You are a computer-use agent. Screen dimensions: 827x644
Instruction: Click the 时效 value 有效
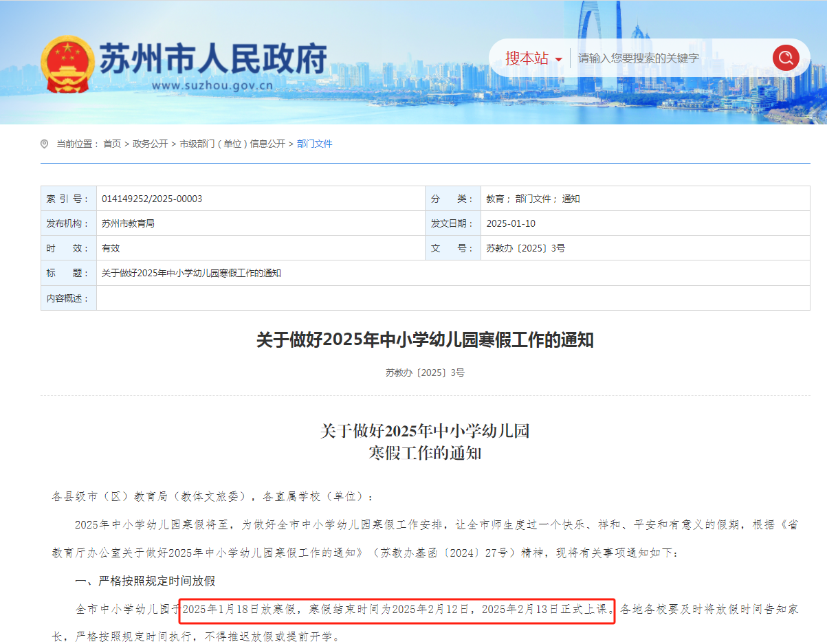coord(111,248)
